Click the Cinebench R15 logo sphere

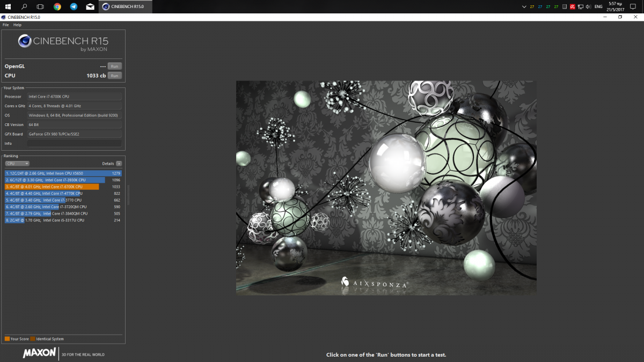click(25, 41)
